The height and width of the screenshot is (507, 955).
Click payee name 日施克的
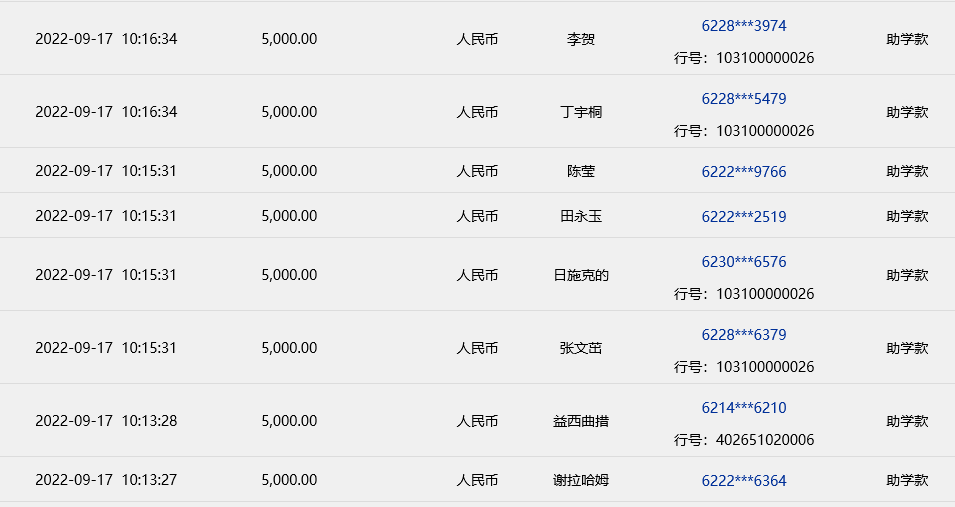click(581, 275)
